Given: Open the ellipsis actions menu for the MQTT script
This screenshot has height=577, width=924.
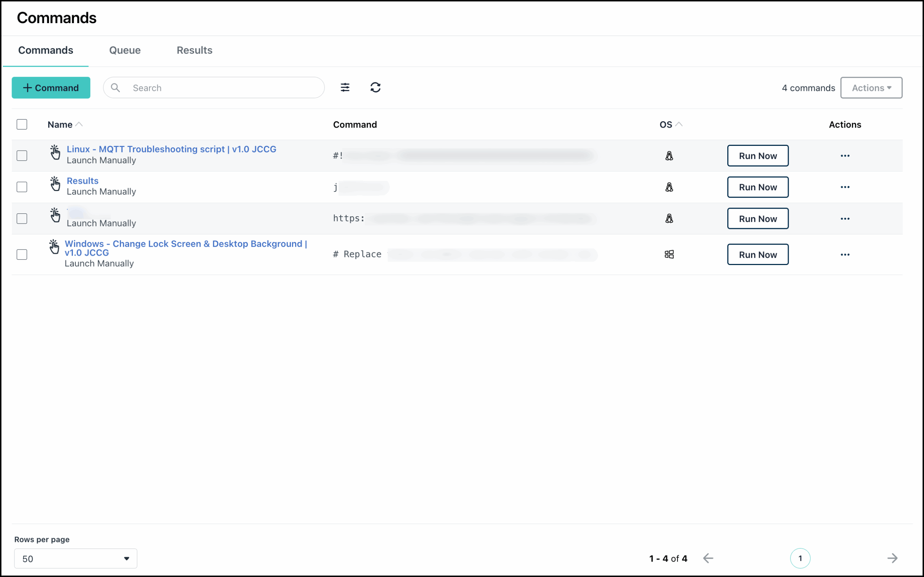Looking at the screenshot, I should coord(845,155).
